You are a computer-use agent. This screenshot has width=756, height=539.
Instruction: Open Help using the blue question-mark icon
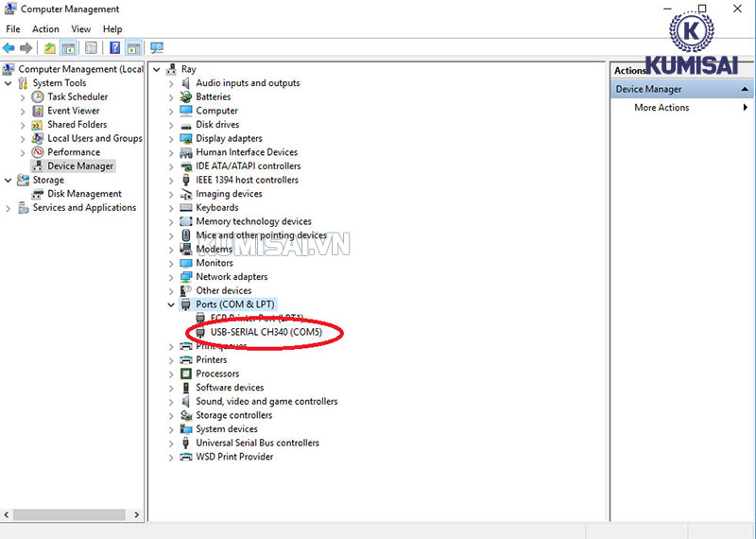[x=114, y=48]
